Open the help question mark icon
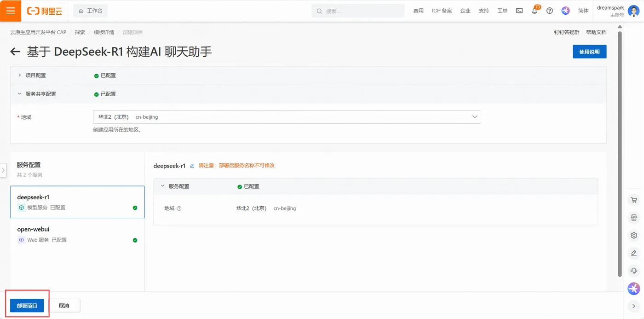The image size is (644, 319). (x=550, y=11)
